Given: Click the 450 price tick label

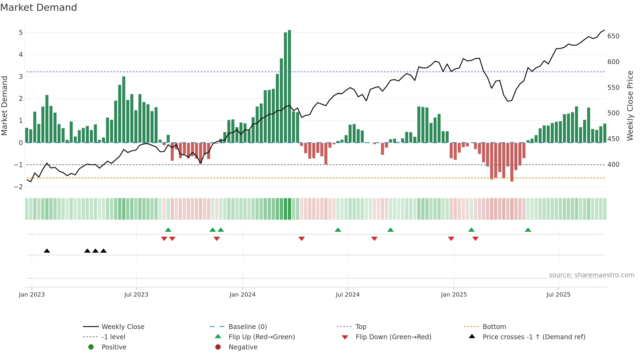Looking at the screenshot, I should click(x=613, y=139).
